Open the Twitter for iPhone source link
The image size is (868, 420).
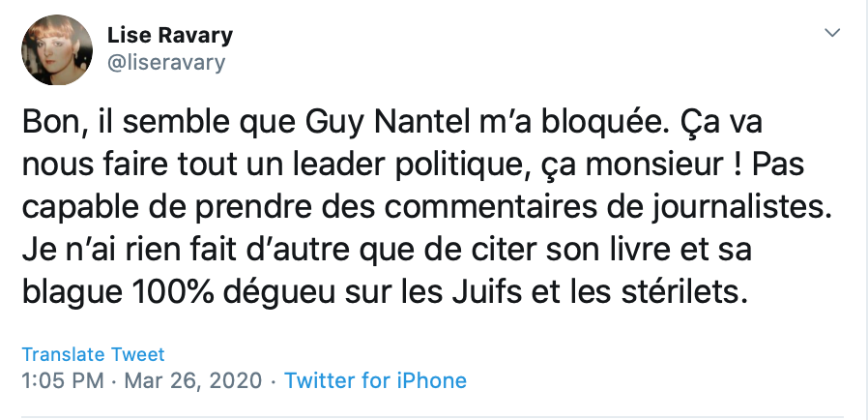click(x=375, y=380)
